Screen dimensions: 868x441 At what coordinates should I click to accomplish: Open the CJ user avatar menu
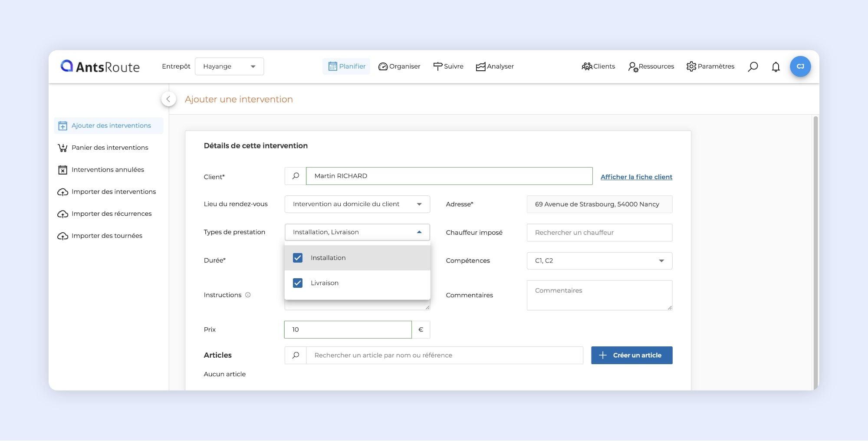click(x=800, y=66)
